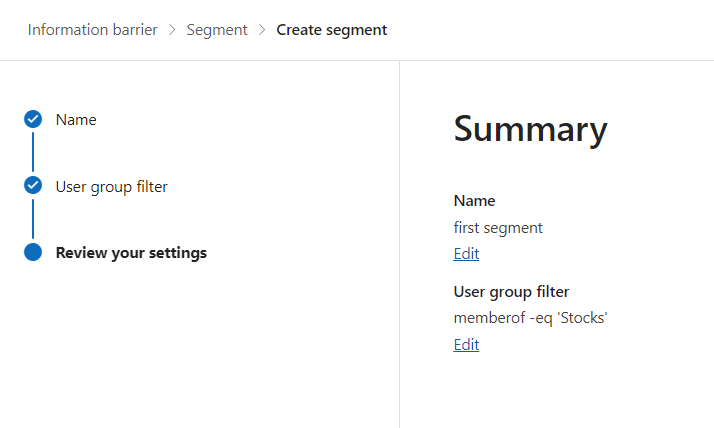Select the Review your settings step label
Image resolution: width=714 pixels, height=428 pixels.
pos(131,253)
